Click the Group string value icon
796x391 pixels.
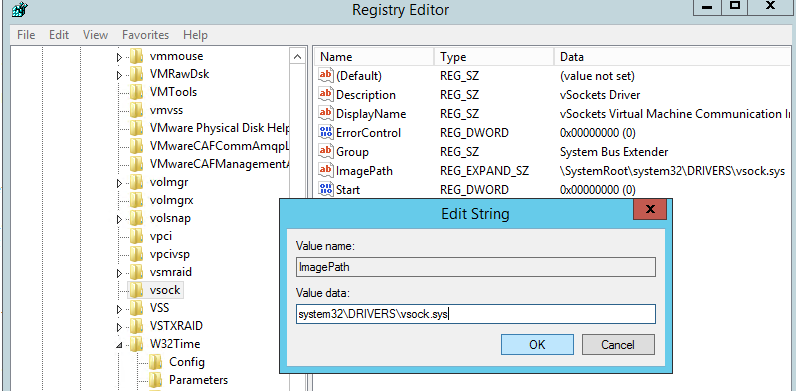[325, 152]
